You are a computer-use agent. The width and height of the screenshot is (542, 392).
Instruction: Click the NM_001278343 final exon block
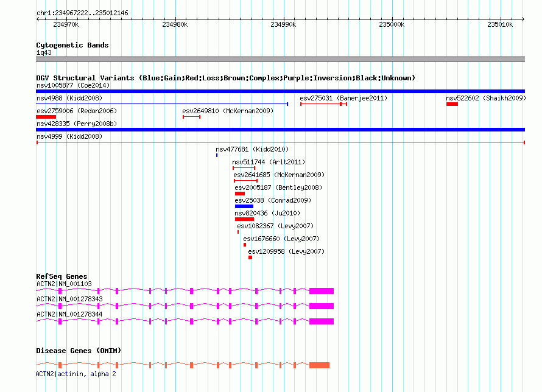click(322, 306)
